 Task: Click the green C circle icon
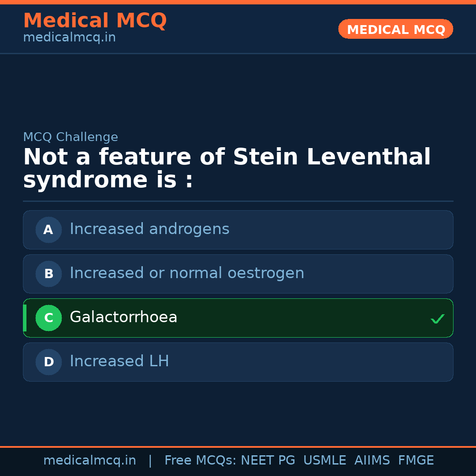(48, 318)
